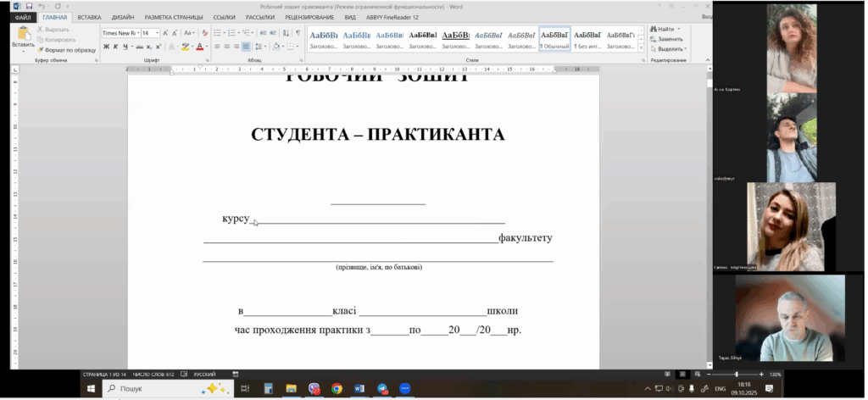Expand the styles gallery list
868x400 pixels.
641,46
